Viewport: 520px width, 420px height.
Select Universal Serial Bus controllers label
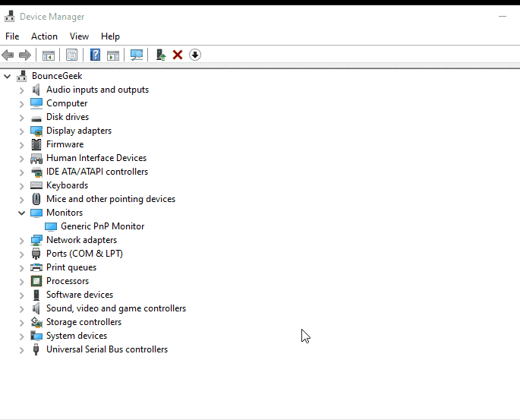[x=107, y=349]
